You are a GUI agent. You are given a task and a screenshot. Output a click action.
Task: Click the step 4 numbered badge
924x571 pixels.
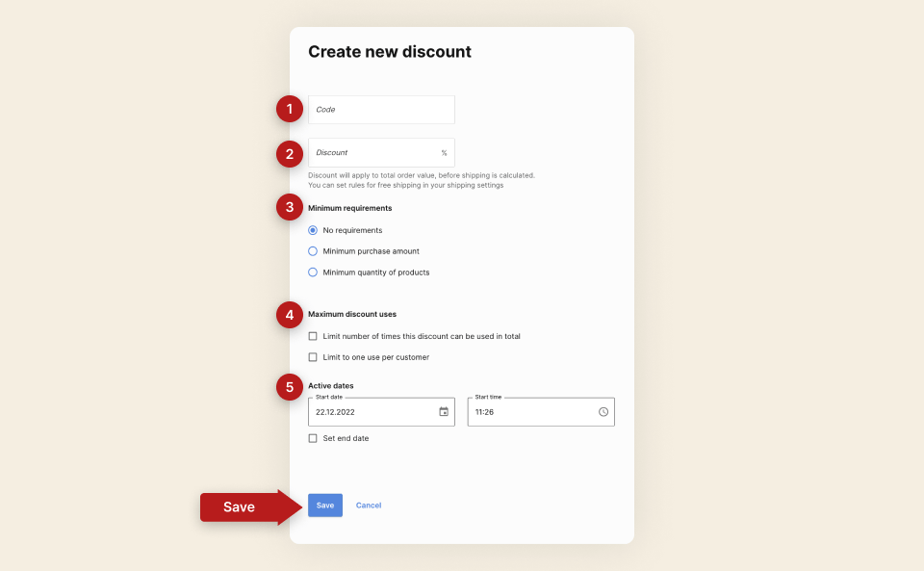pos(290,314)
